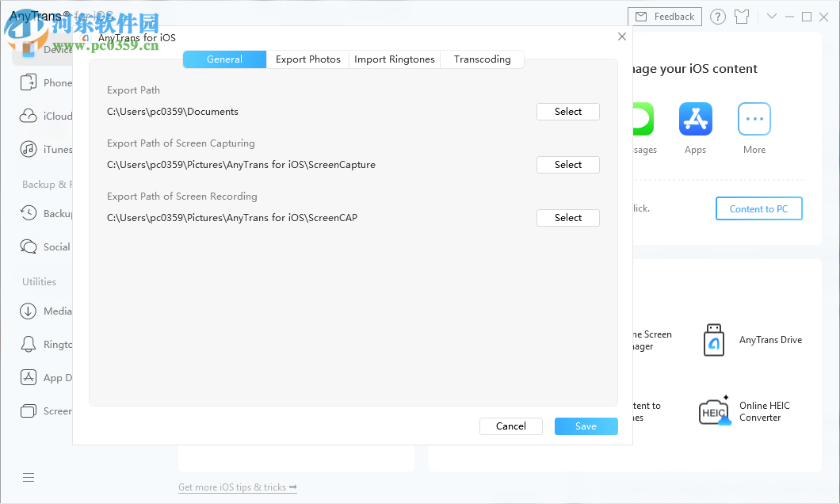
Task: Open the Apps icon in content area
Action: click(x=695, y=120)
